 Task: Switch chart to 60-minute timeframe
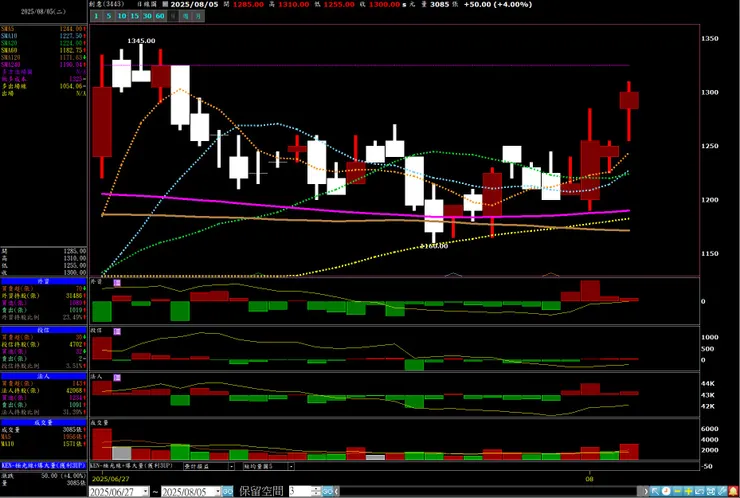[x=160, y=16]
